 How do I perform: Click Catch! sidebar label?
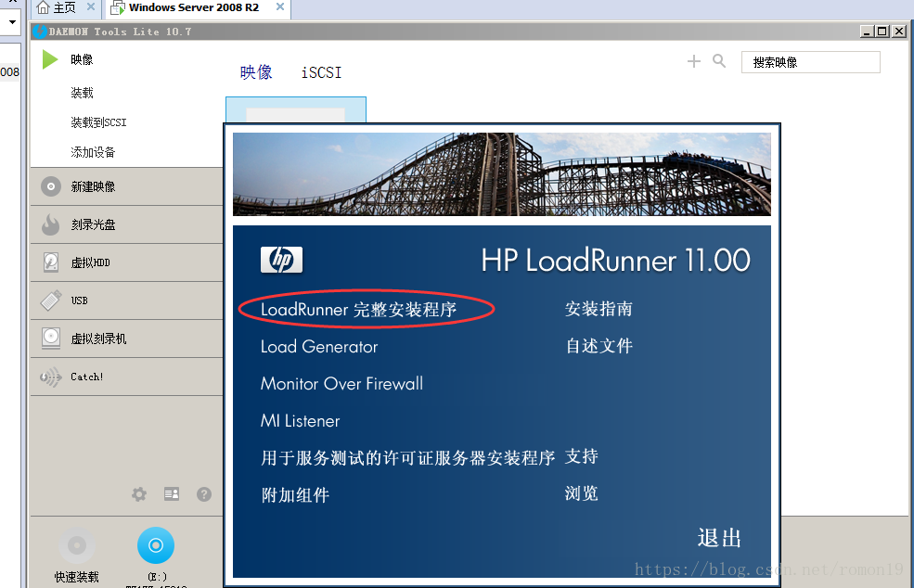[87, 377]
